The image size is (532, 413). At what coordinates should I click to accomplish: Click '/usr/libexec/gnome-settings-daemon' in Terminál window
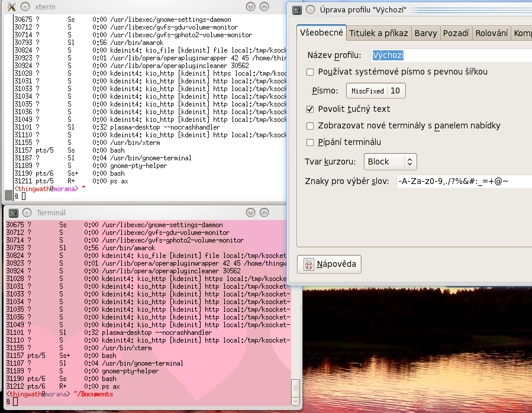(163, 225)
